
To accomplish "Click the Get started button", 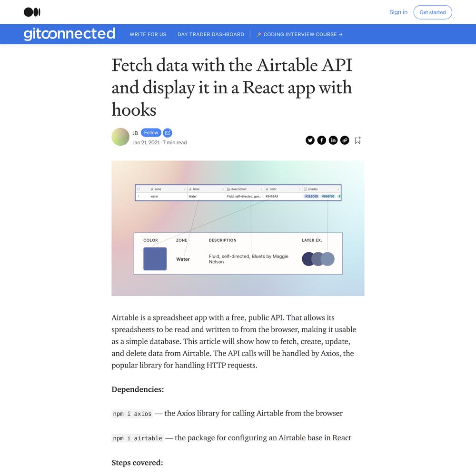I will pos(433,12).
